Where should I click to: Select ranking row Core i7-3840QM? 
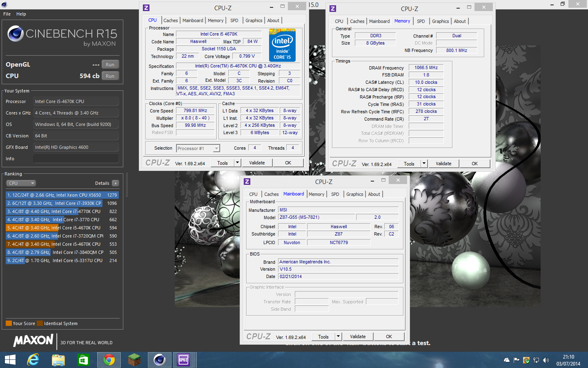tap(62, 252)
